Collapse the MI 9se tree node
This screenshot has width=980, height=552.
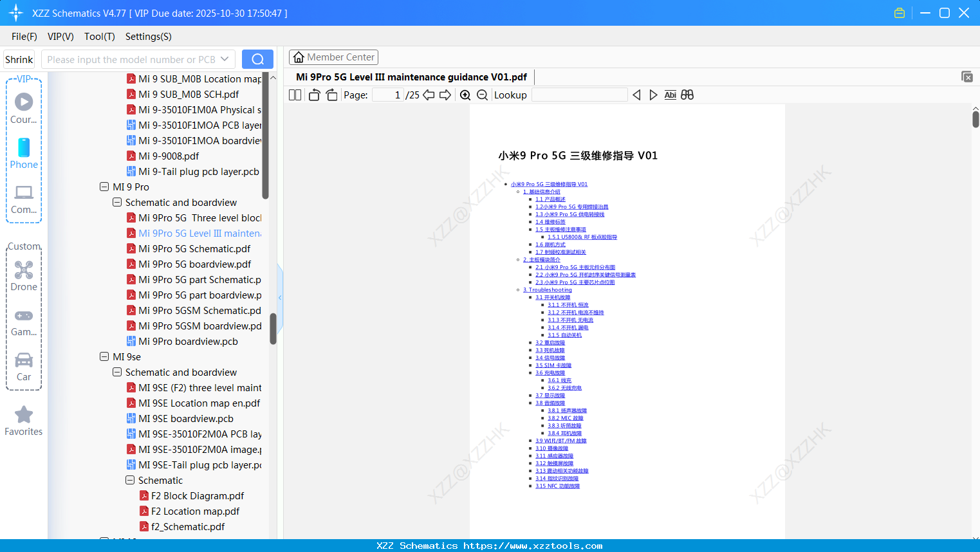(x=104, y=356)
